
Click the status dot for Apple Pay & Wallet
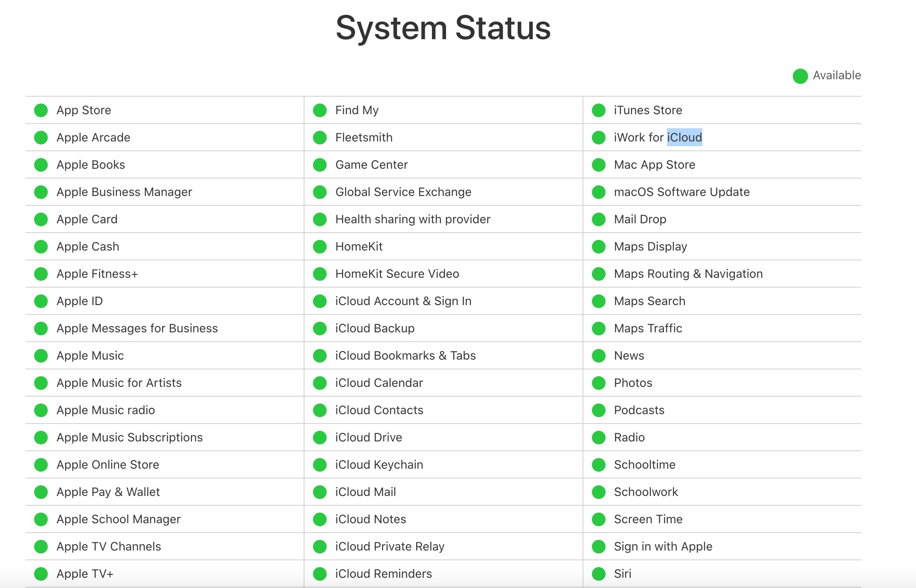click(x=41, y=492)
